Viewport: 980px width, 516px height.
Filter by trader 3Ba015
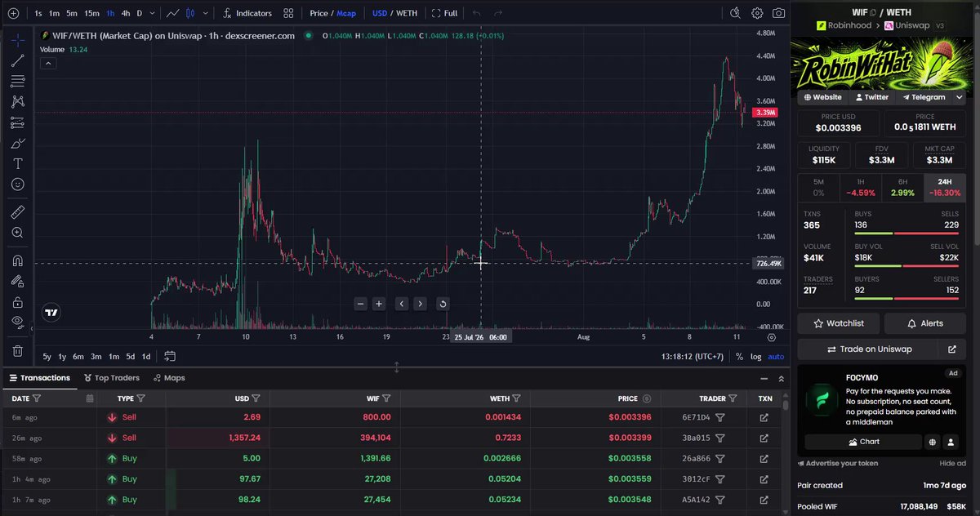(x=719, y=438)
